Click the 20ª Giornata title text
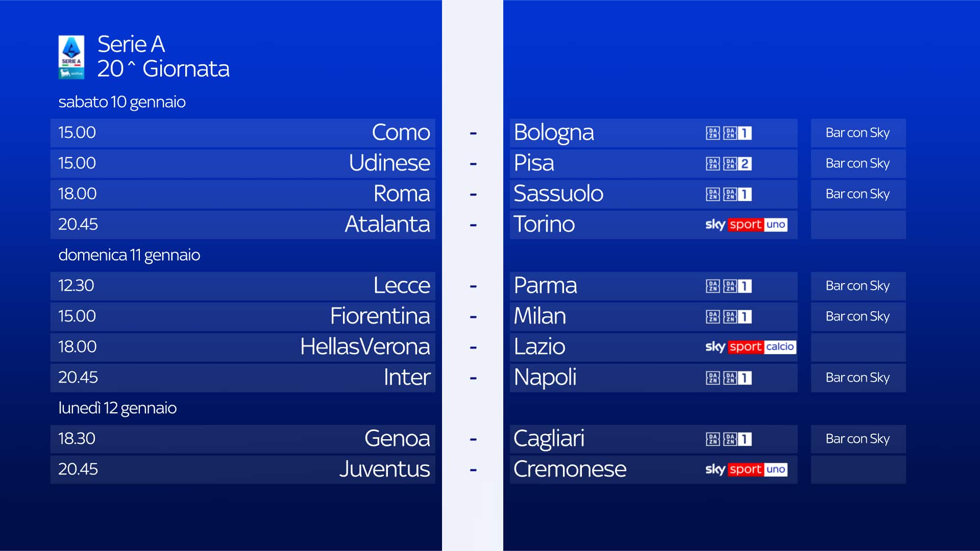 [163, 69]
